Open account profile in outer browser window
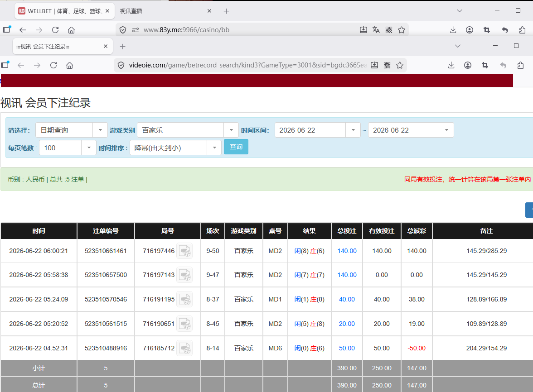 470,30
